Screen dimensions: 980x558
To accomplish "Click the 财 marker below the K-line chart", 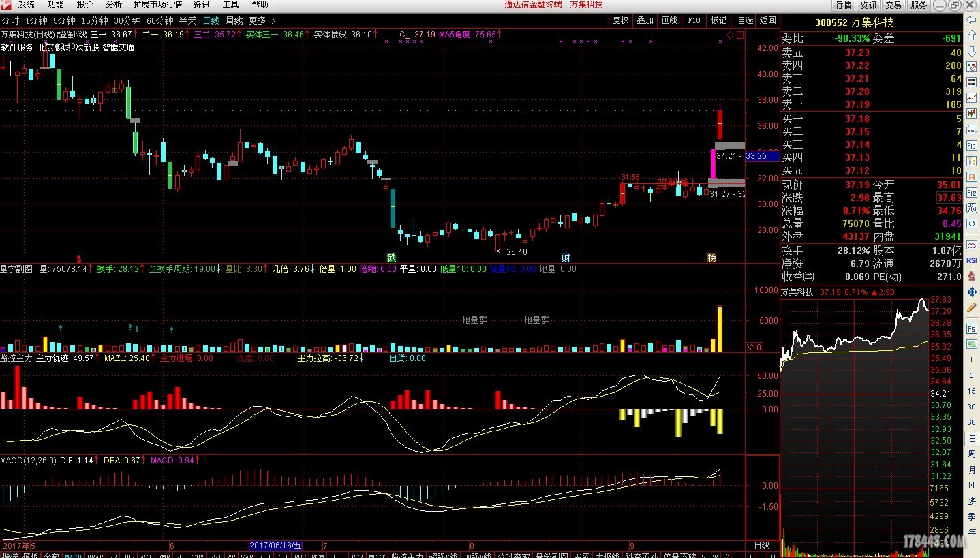I will pyautogui.click(x=565, y=258).
